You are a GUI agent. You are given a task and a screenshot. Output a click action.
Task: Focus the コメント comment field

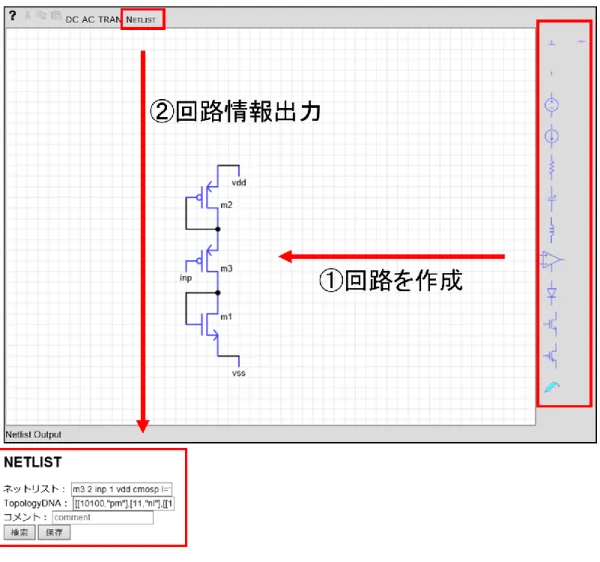click(103, 517)
